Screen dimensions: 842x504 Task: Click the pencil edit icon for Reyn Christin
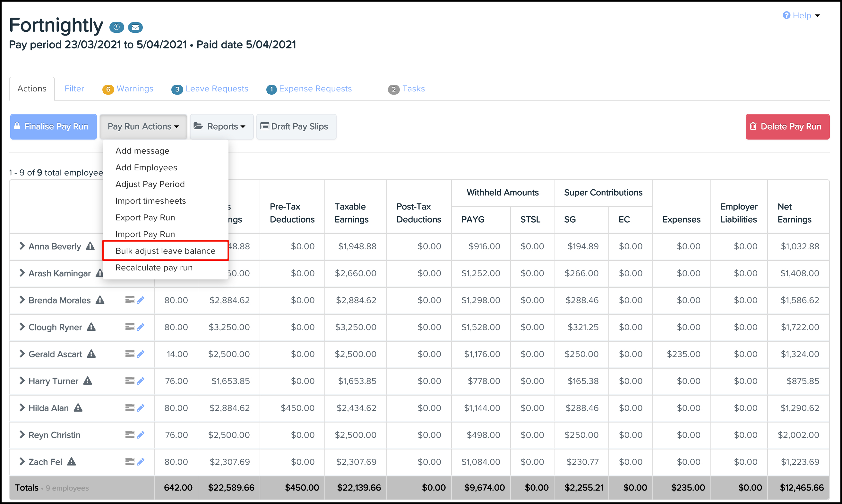[141, 435]
